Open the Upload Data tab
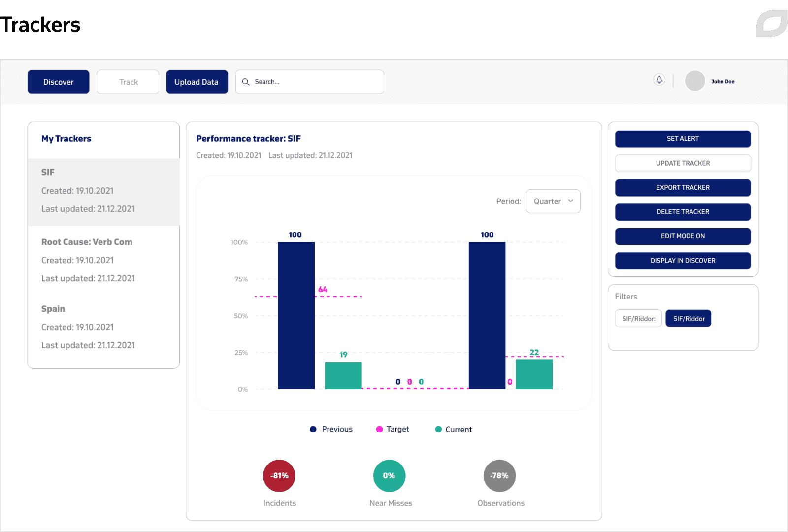 (197, 82)
